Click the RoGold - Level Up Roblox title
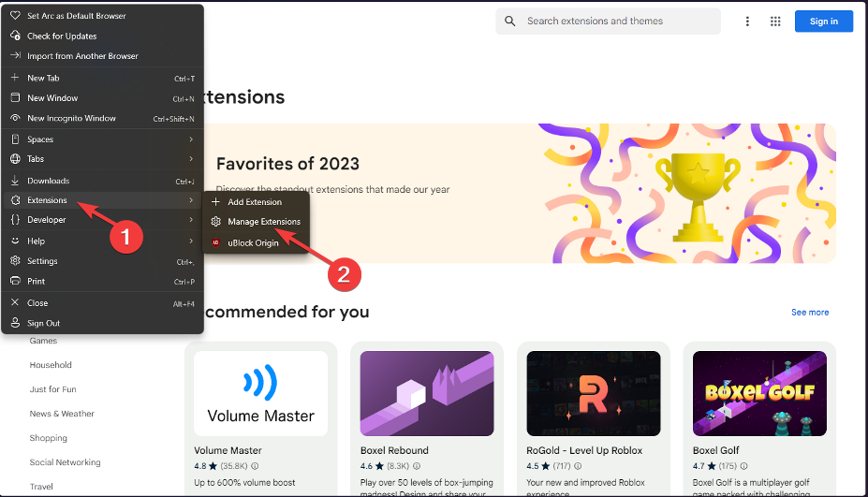 584,450
